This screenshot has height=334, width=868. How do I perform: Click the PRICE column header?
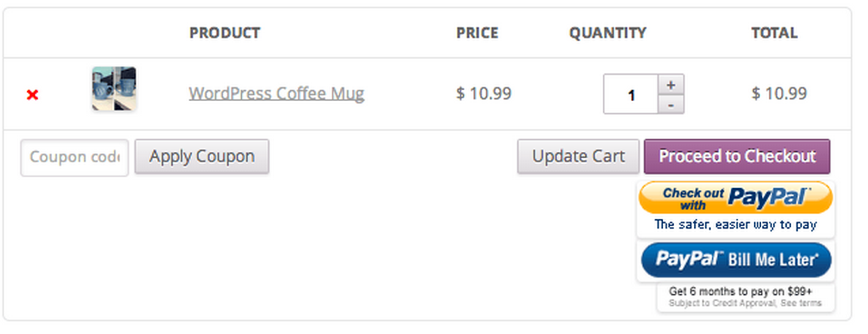(x=477, y=33)
